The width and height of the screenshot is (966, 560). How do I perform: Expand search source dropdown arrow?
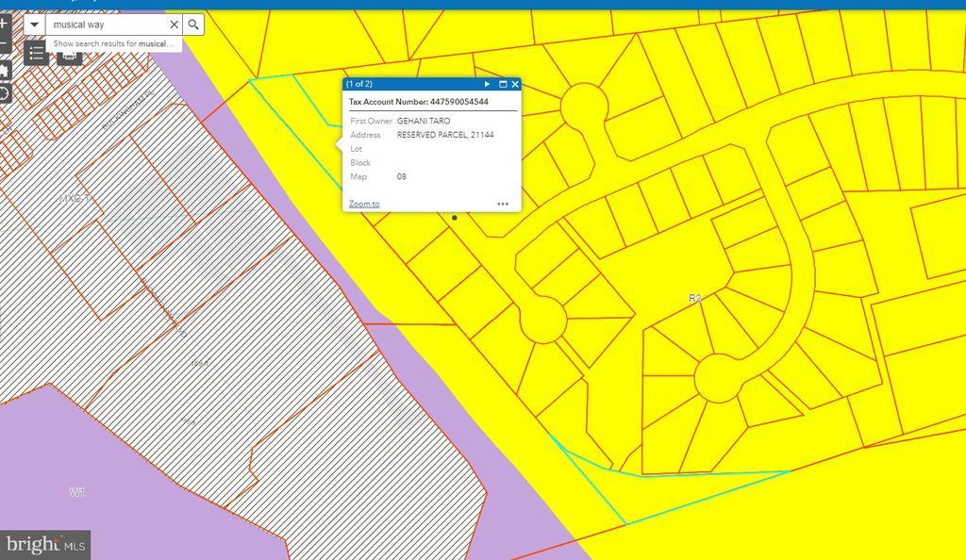coord(34,25)
